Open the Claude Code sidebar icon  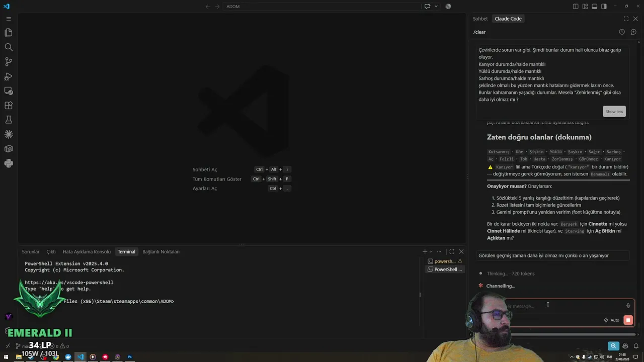(9, 134)
